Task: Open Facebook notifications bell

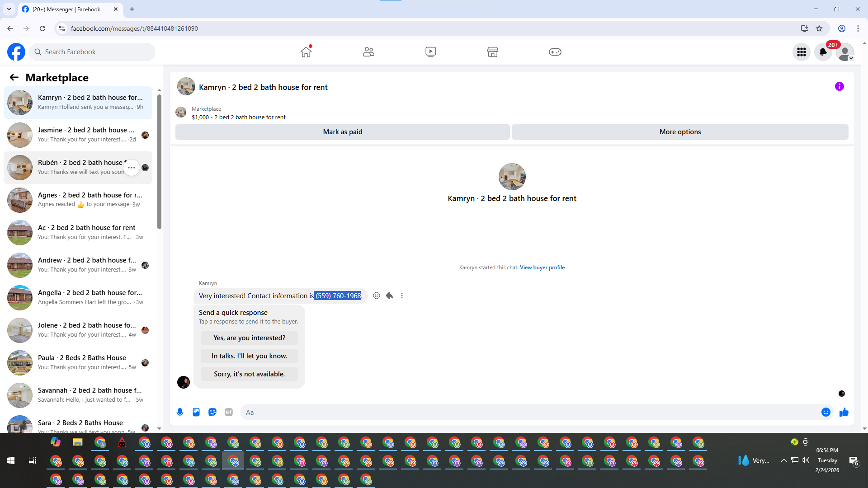Action: click(x=823, y=52)
